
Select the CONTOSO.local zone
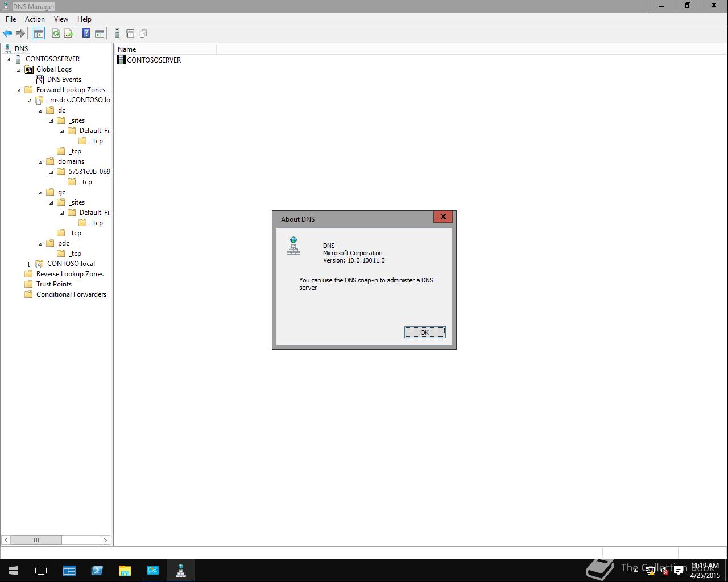coord(71,264)
